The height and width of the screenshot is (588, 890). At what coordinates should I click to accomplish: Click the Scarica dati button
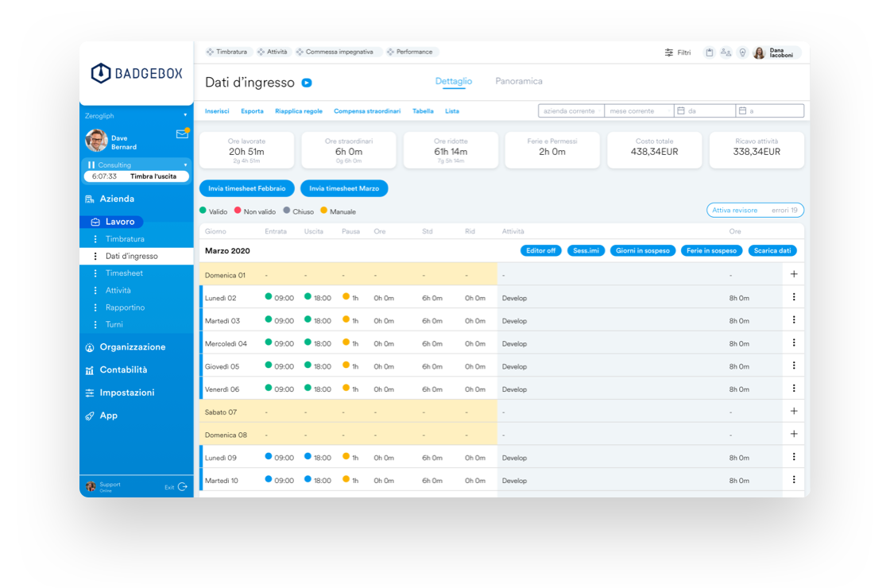coord(772,250)
